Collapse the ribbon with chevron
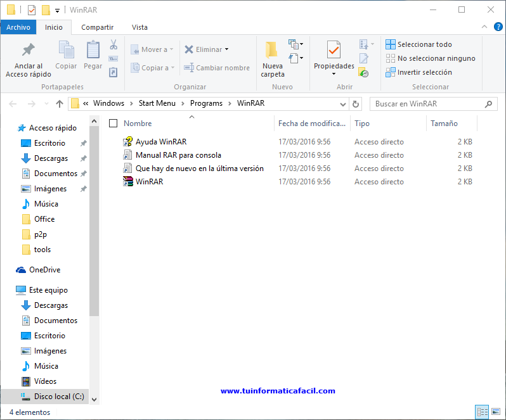 484,27
